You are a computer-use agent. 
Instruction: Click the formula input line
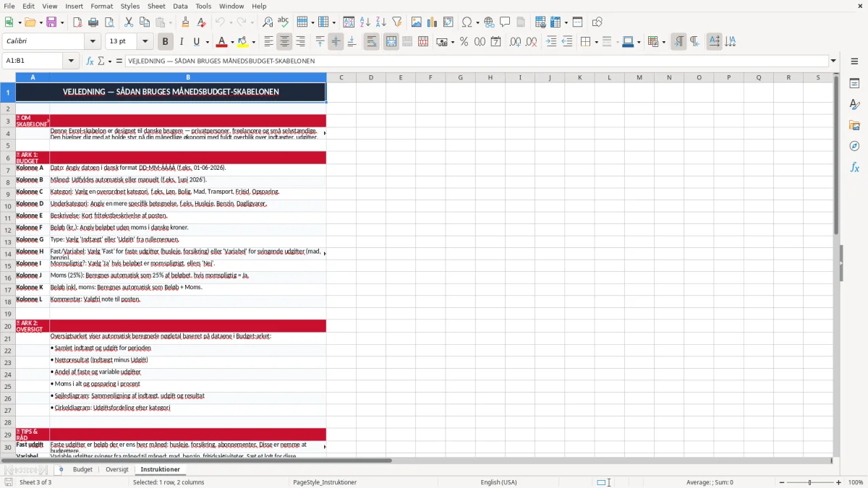477,61
